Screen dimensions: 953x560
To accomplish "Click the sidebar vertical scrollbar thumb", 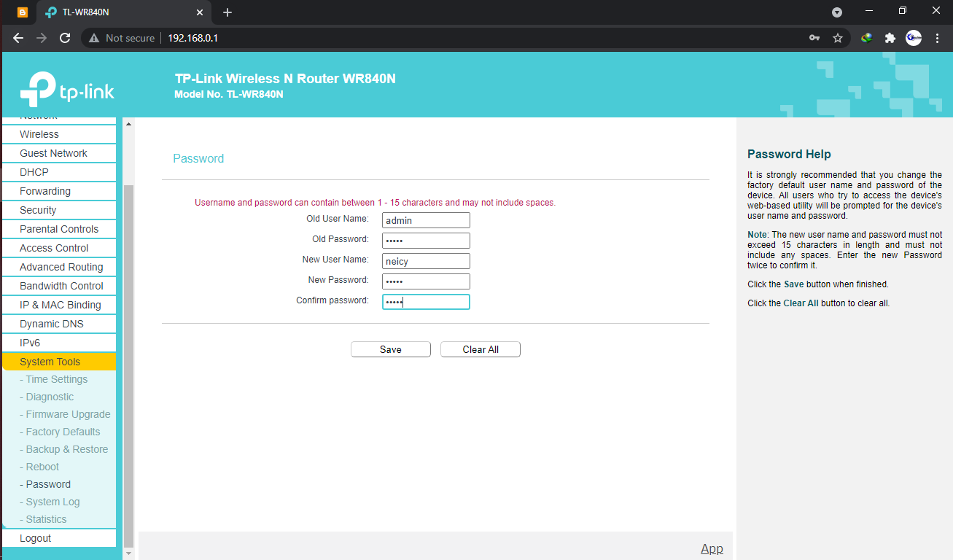I will pyautogui.click(x=129, y=366).
